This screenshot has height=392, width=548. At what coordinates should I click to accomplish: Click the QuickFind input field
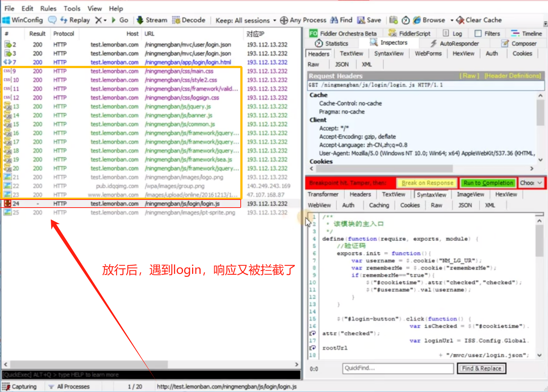tap(398, 368)
